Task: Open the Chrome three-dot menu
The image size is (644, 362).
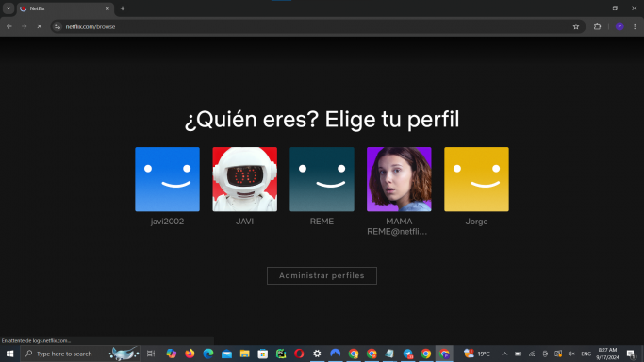Action: [635, 26]
